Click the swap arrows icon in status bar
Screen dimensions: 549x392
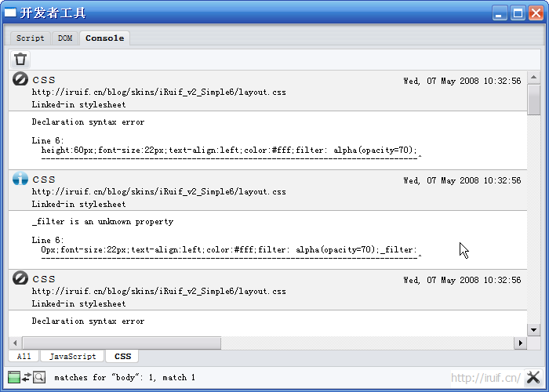(27, 377)
